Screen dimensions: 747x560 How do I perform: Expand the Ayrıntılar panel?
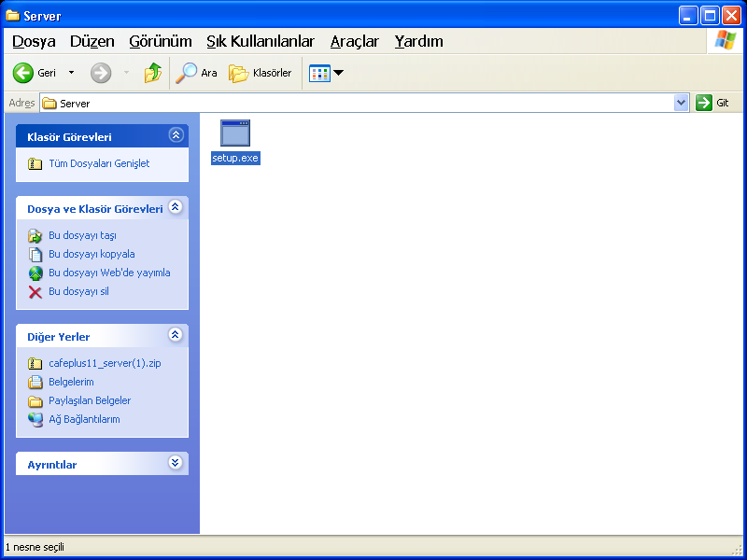176,462
